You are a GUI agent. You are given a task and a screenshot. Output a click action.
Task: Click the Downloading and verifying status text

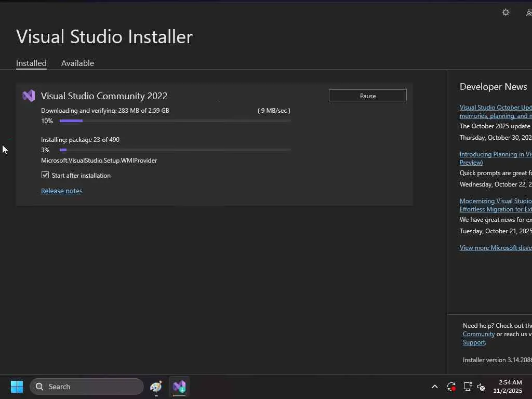(105, 111)
